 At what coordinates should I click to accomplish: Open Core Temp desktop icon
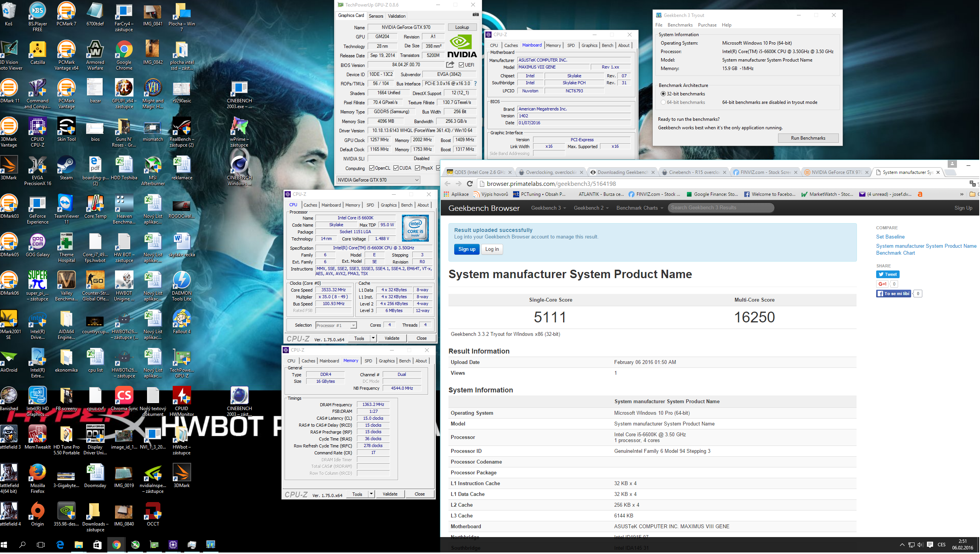[95, 207]
